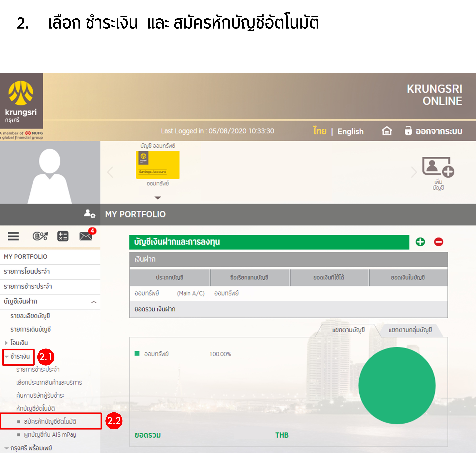Click ประเภทบัญชี column header
The image size is (476, 453).
[x=170, y=278]
